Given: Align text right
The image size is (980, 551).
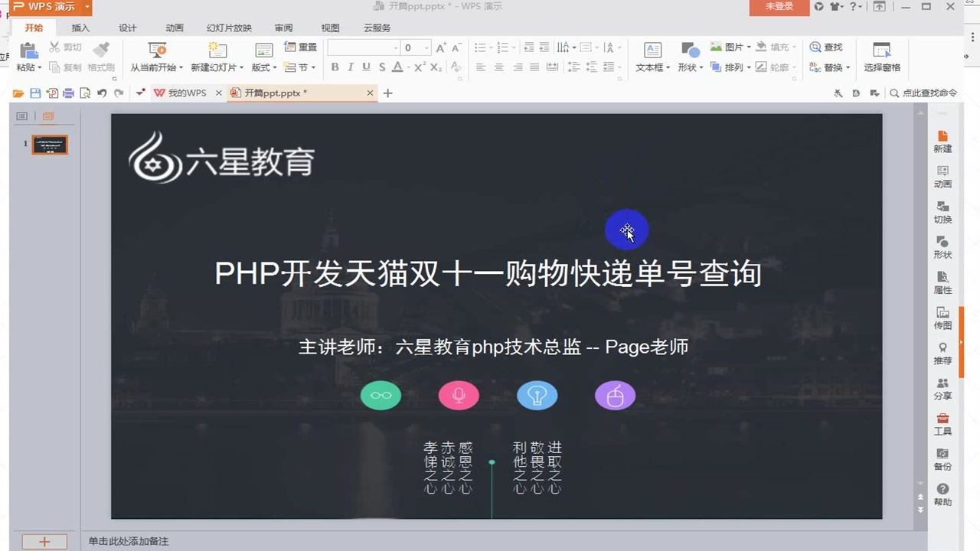Looking at the screenshot, I should (x=517, y=67).
